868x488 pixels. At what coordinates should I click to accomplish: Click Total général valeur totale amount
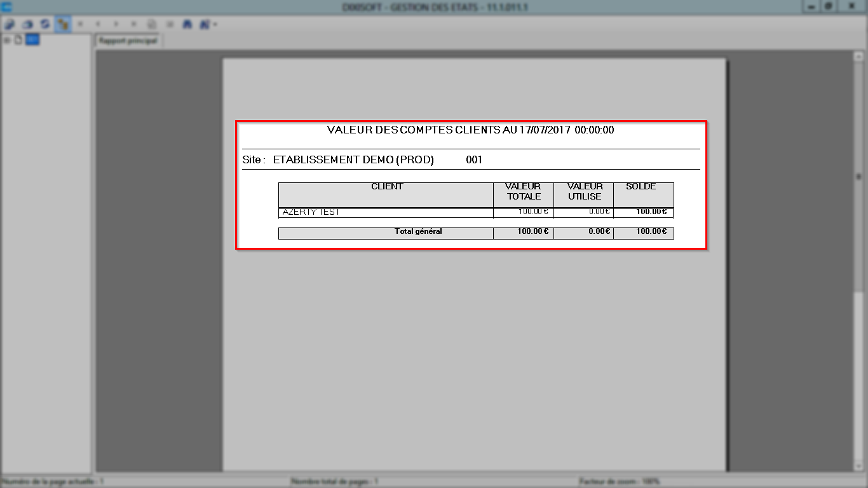point(532,232)
